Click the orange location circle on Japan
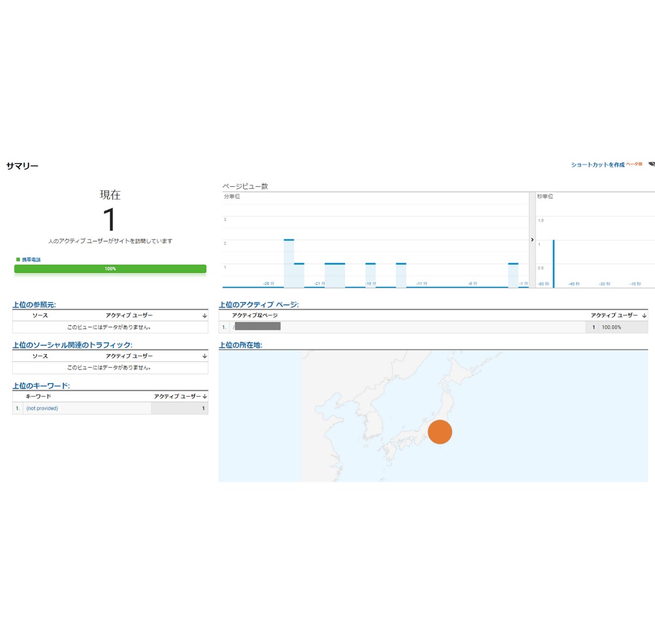 (440, 432)
